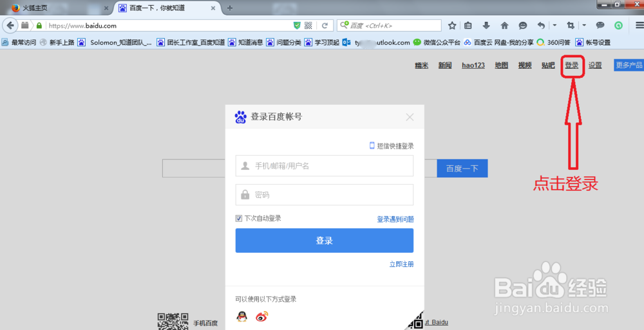Screen dimensions: 644x330
Task: Click the URL address bar
Action: [x=168, y=26]
